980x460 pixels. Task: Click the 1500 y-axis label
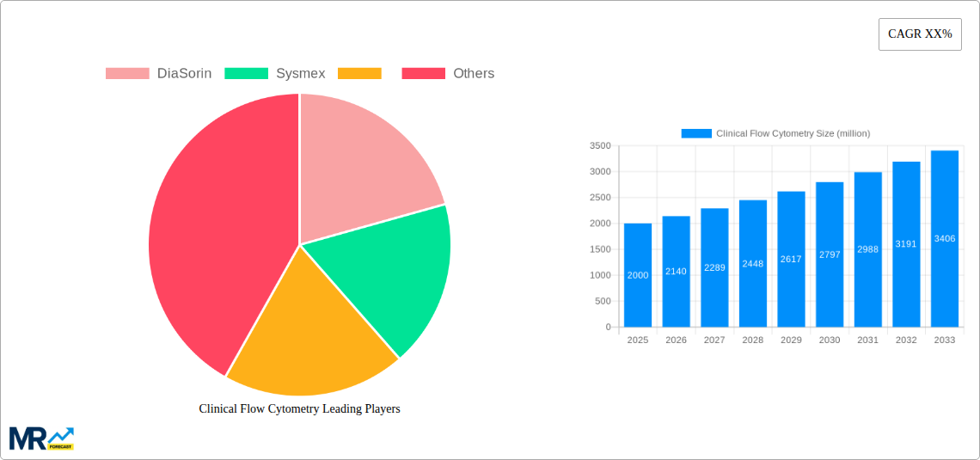[601, 249]
